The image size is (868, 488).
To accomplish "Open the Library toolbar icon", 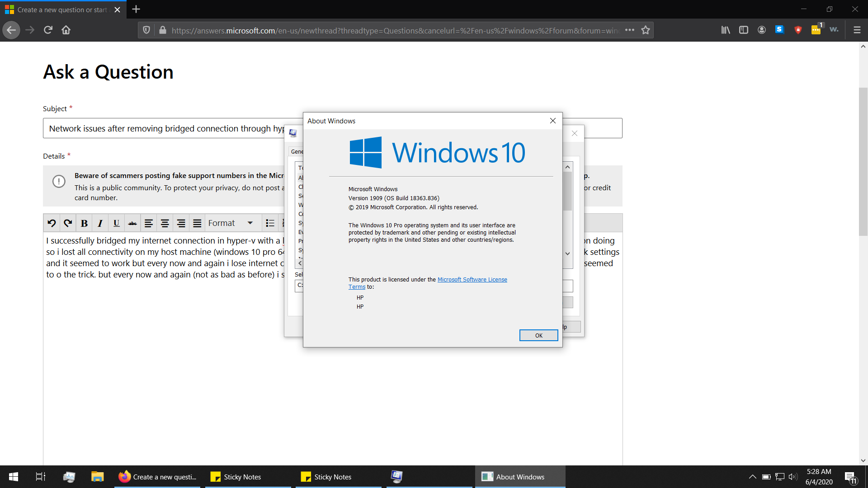I will [x=726, y=30].
